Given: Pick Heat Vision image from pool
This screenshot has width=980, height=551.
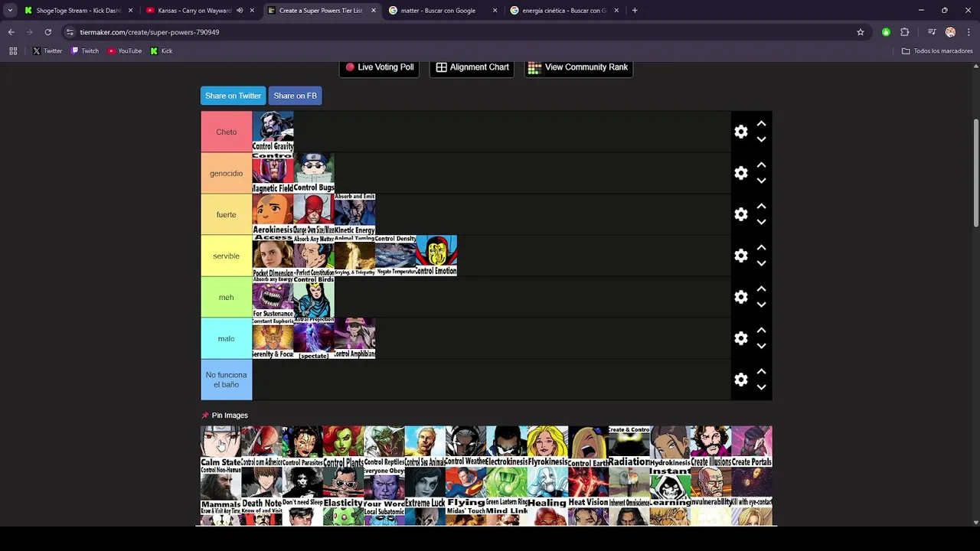Looking at the screenshot, I should (588, 488).
